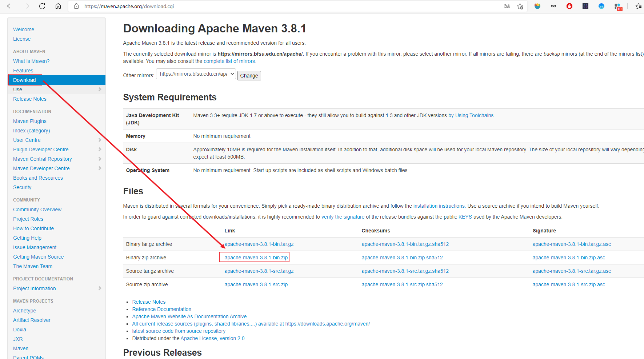Open the curly braces extension icon
This screenshot has height=359, width=644.
pos(585,6)
